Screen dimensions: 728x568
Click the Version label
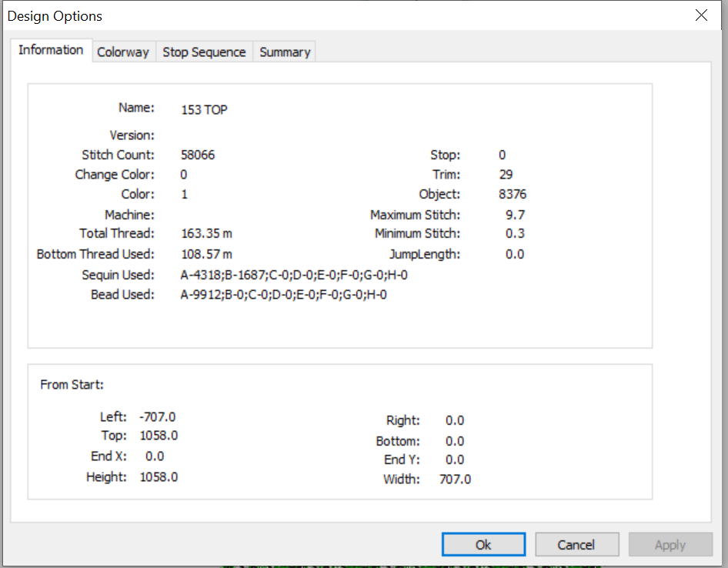point(132,135)
